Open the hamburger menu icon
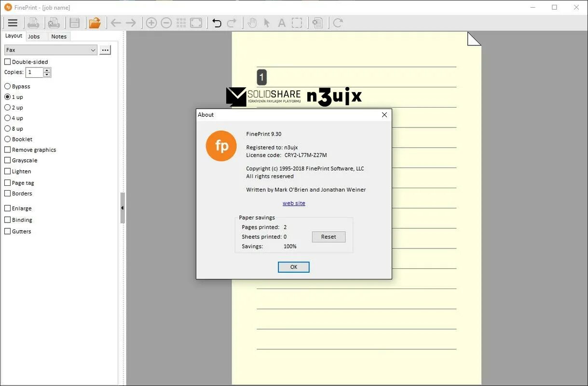The width and height of the screenshot is (588, 386). point(13,22)
